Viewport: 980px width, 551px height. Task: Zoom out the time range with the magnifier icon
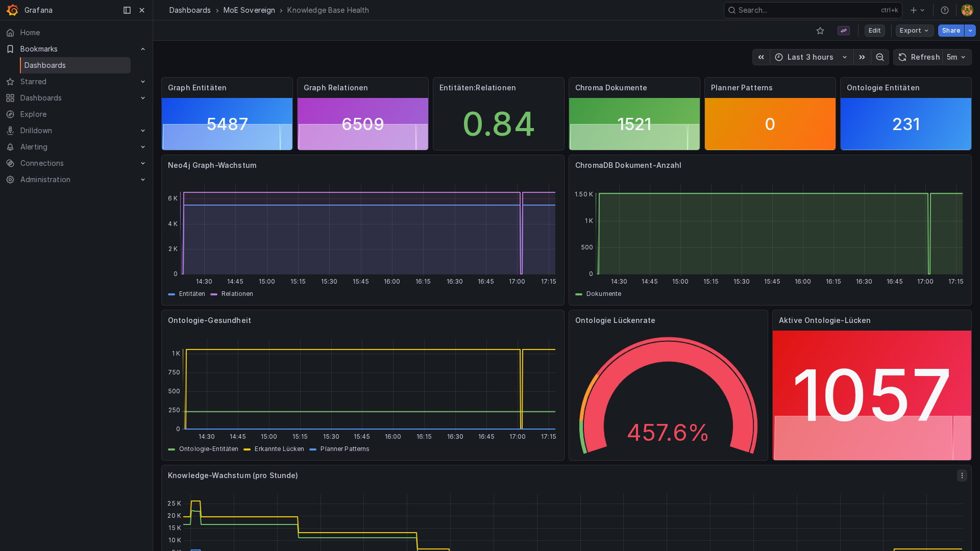point(879,57)
